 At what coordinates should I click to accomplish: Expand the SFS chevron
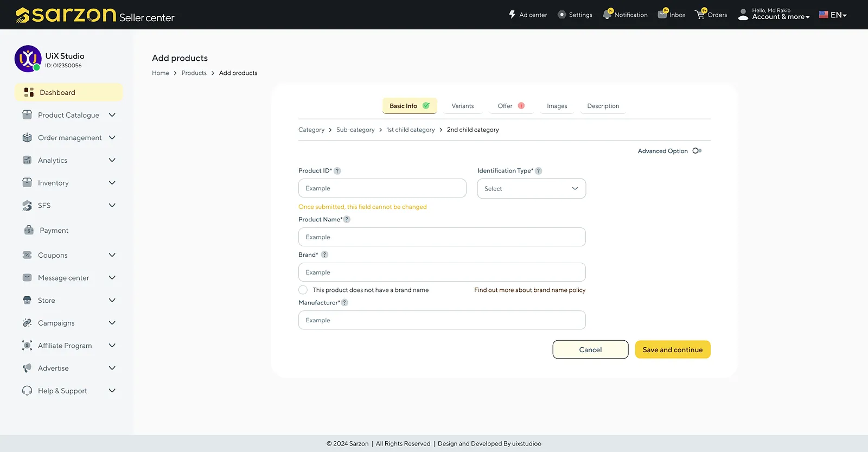tap(112, 205)
